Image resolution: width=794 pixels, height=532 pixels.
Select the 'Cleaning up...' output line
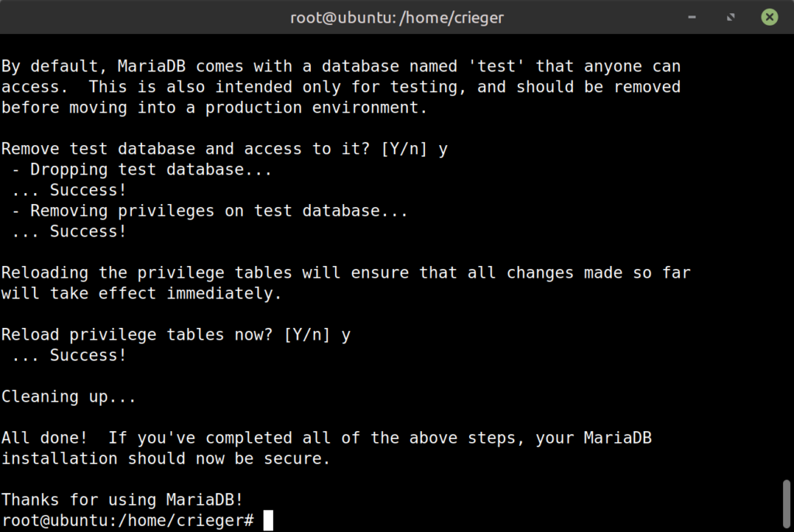[69, 396]
